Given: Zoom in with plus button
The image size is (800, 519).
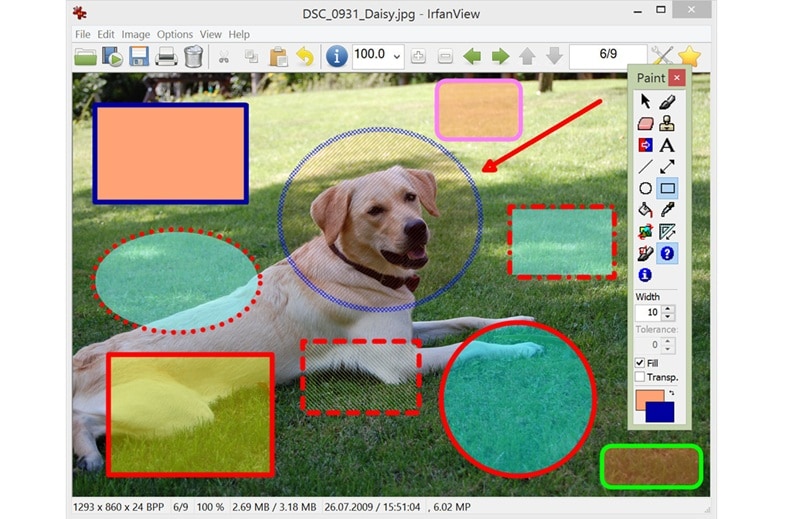Looking at the screenshot, I should [418, 56].
